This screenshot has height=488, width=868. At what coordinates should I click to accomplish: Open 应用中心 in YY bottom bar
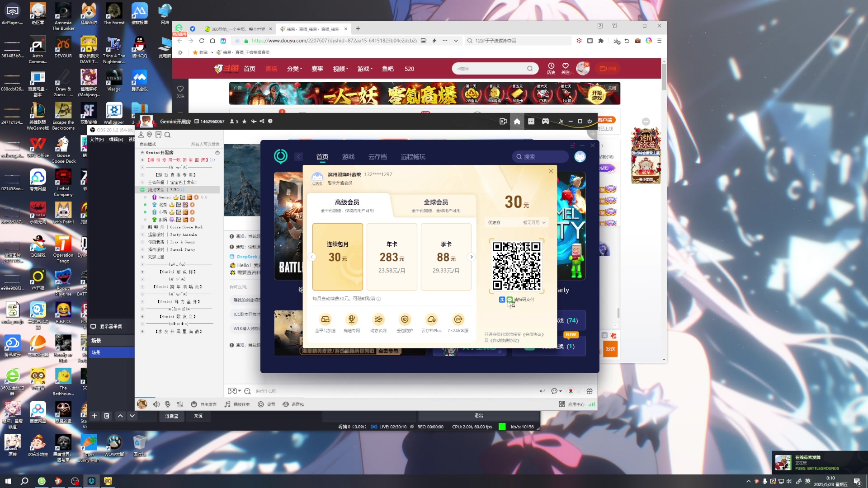(572, 404)
